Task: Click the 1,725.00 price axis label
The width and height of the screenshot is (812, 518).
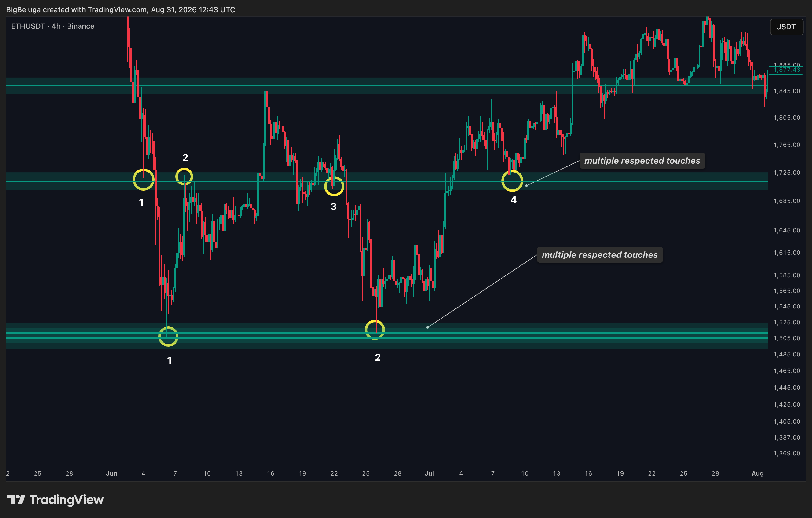Action: 787,173
